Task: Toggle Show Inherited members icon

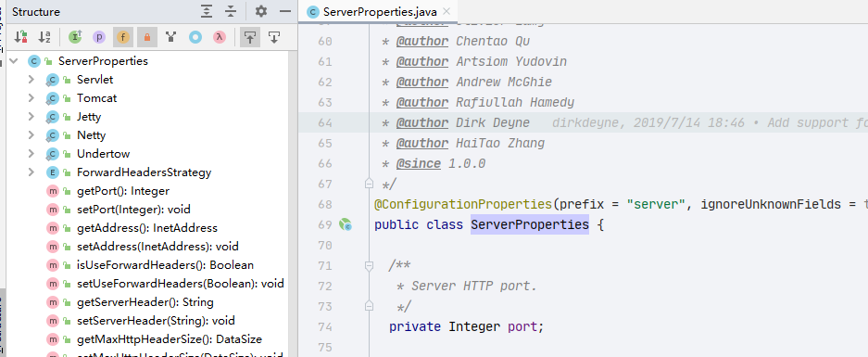Action: click(x=75, y=37)
